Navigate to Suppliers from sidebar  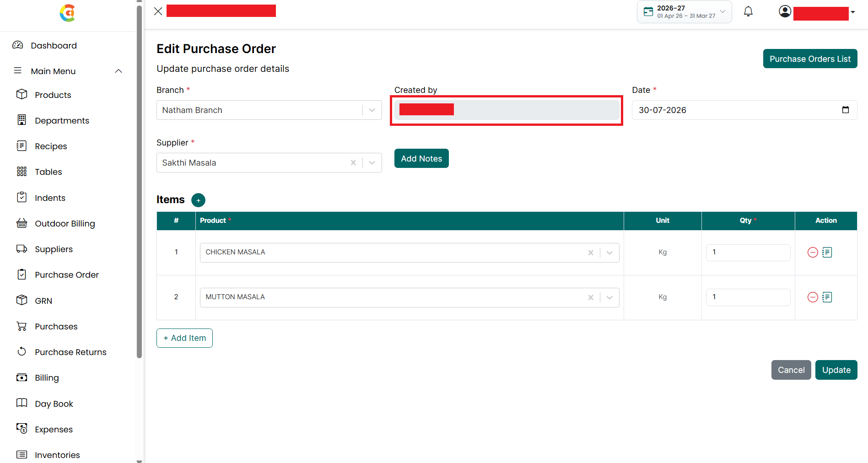(x=54, y=249)
